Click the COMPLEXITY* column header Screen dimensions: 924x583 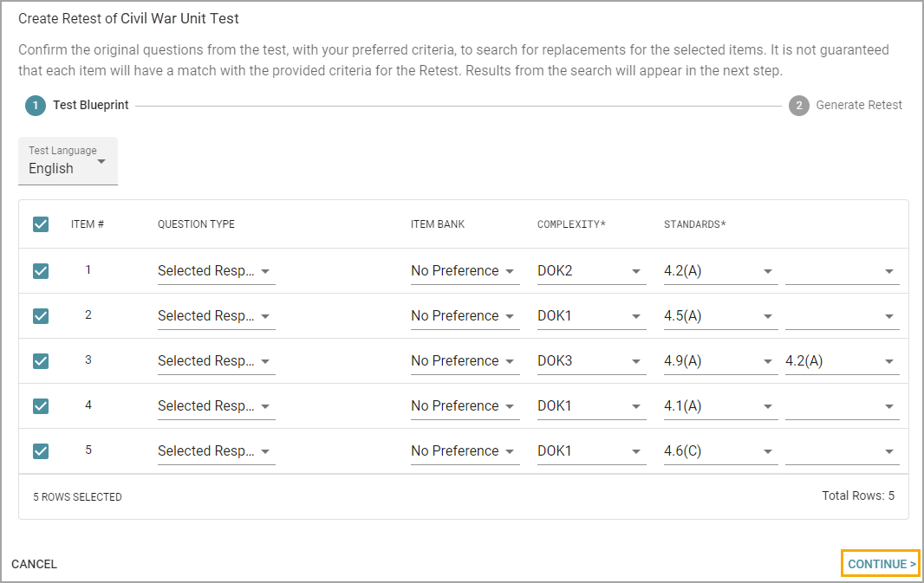571,224
